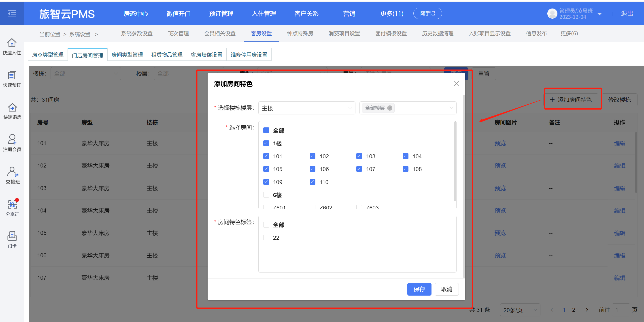The width and height of the screenshot is (644, 322).
Task: Switch to the 房间类型管理 tab
Action: point(127,55)
